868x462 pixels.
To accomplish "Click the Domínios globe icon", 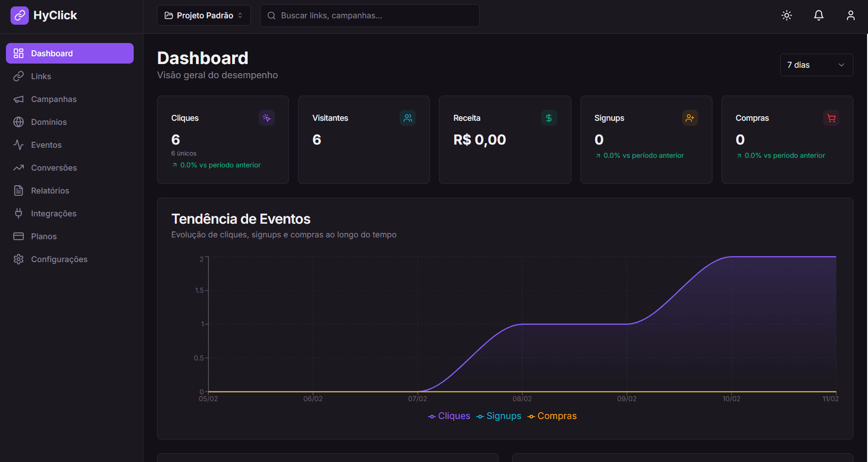I will 18,122.
